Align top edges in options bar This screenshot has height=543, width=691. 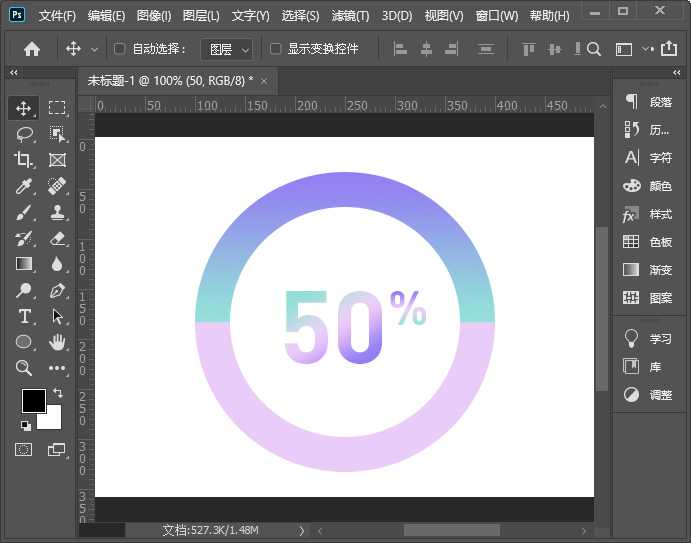pos(528,49)
